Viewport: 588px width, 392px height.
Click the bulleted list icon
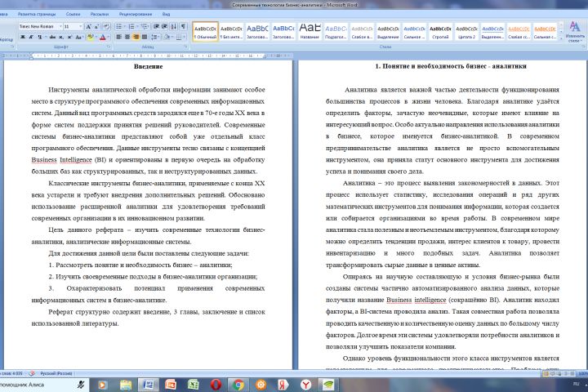click(x=119, y=27)
